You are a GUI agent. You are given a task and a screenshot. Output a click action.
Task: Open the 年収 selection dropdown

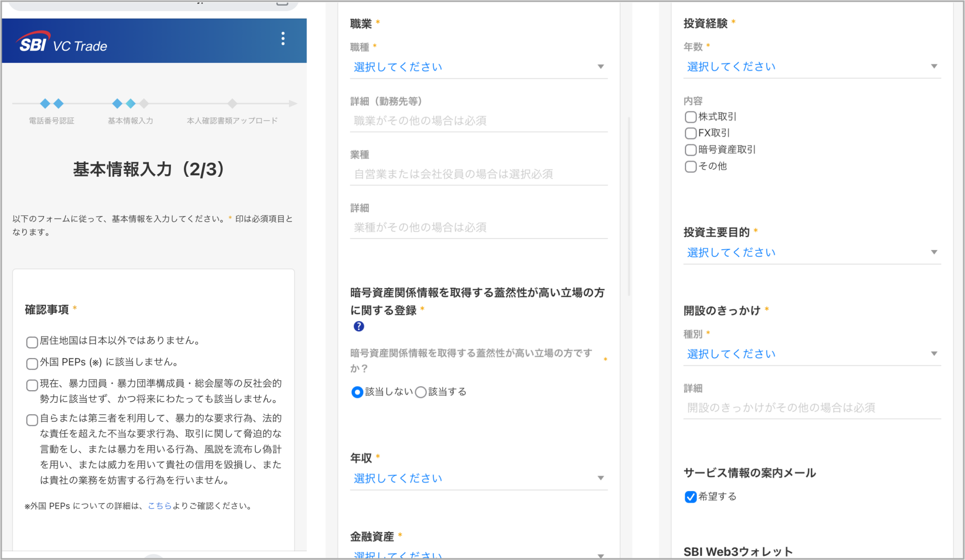tap(477, 478)
